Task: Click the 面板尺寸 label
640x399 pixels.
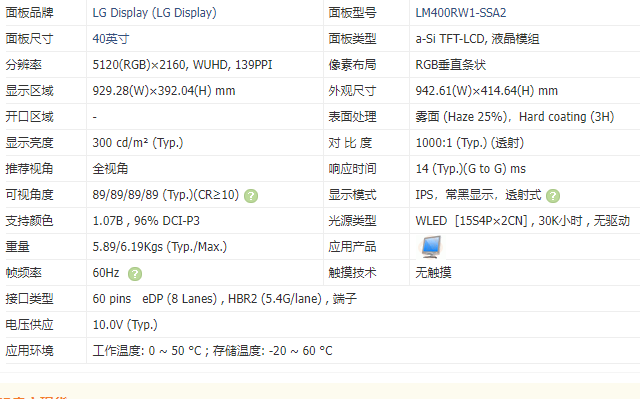Action: pyautogui.click(x=29, y=39)
